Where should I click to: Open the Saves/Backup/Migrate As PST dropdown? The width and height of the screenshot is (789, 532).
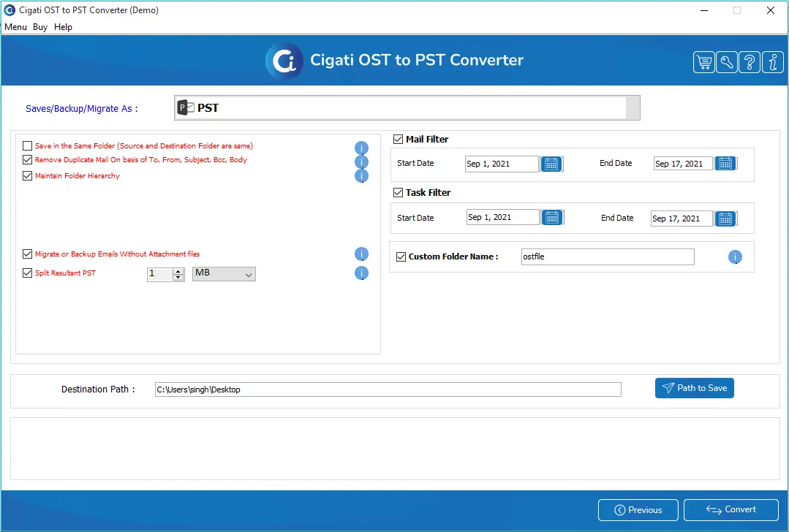[x=407, y=108]
